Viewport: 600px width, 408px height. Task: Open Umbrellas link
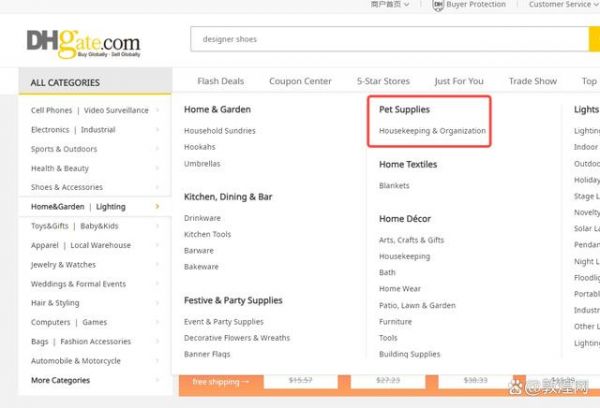[202, 164]
